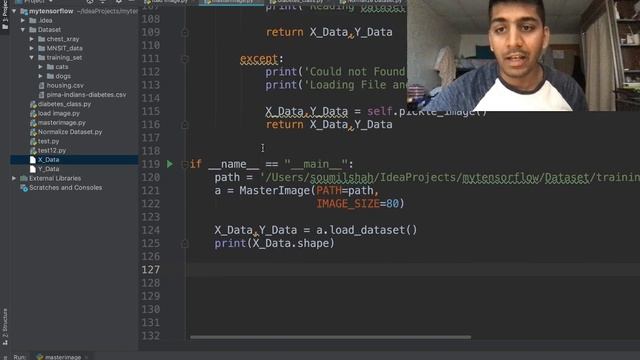Select the Scratches and Consoles node
The image size is (640, 360).
(x=65, y=188)
